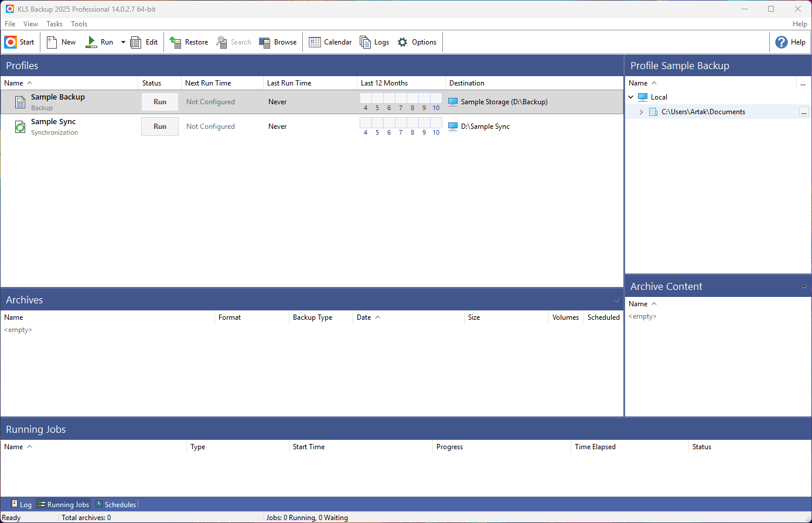
Task: Click the Edit profile icon
Action: [x=136, y=42]
